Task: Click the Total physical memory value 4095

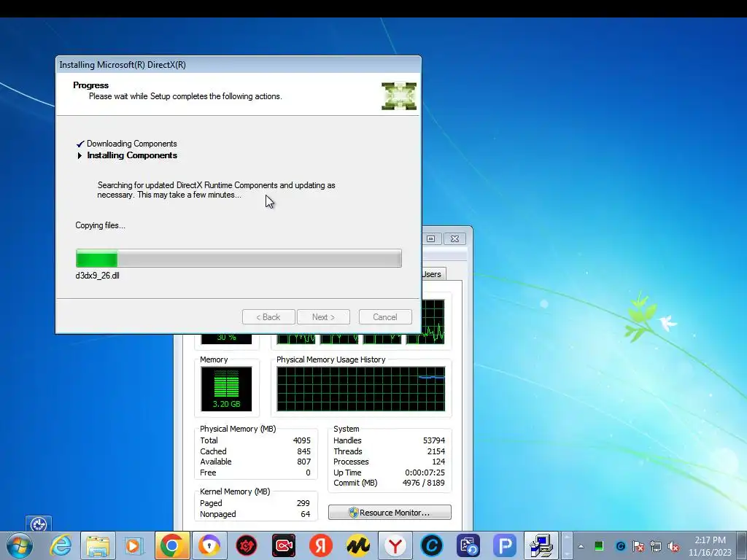Action: [301, 440]
